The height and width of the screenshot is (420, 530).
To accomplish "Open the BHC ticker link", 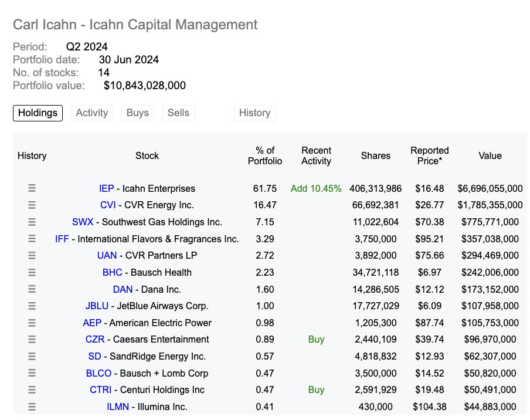I will point(112,272).
